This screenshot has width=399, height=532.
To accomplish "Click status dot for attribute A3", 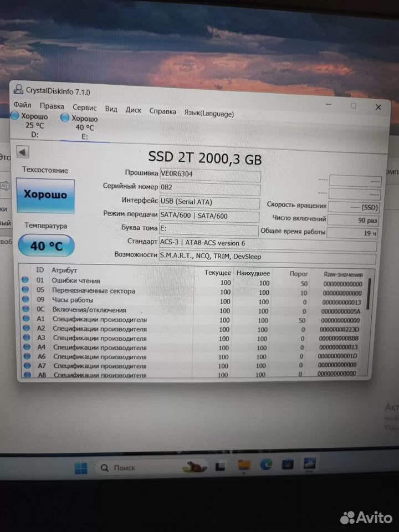I will 27,337.
